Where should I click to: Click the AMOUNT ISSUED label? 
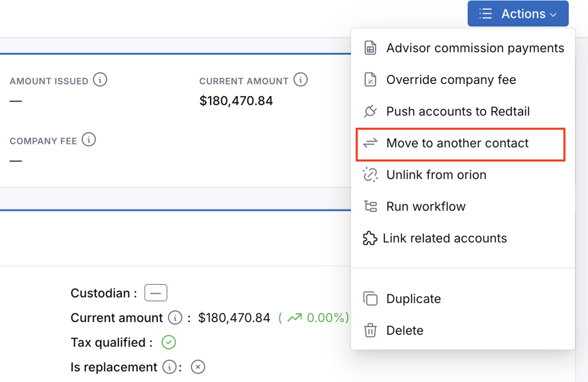[x=49, y=81]
